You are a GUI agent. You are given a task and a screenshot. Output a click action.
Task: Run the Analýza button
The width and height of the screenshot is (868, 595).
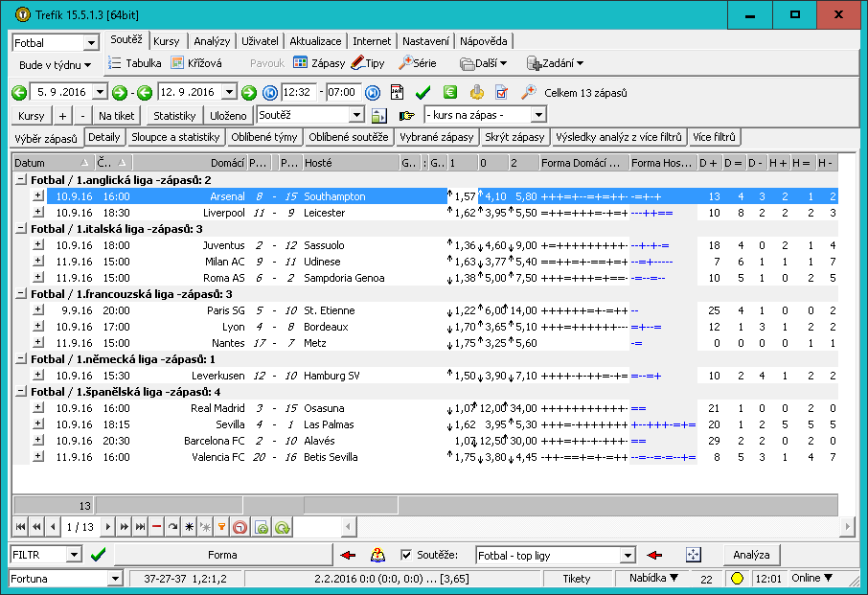[x=751, y=555]
